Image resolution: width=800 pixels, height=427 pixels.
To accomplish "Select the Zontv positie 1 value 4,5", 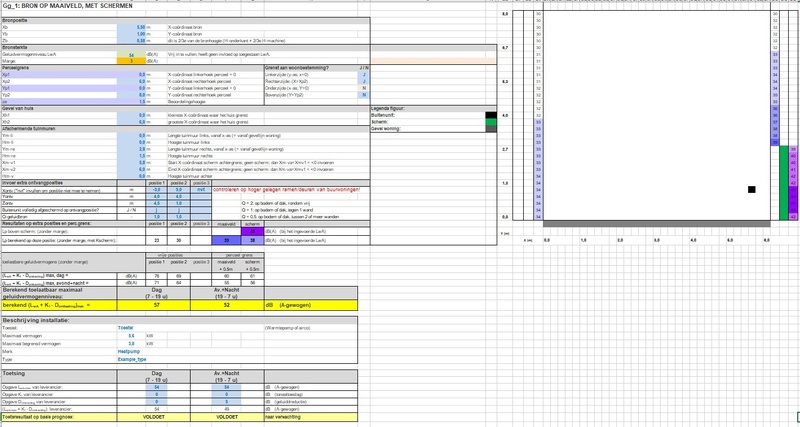I will [157, 203].
